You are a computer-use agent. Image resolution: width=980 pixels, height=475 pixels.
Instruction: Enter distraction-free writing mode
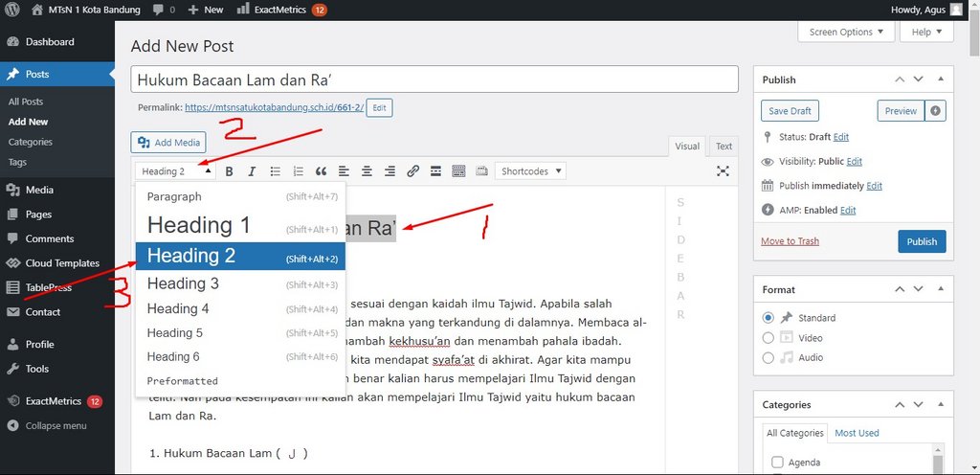[x=723, y=171]
